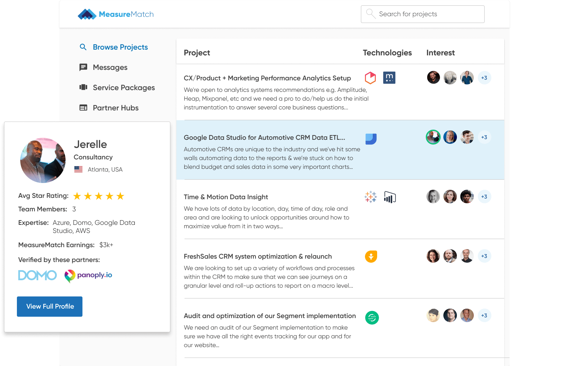Click Jerelle's profile photo

click(43, 160)
